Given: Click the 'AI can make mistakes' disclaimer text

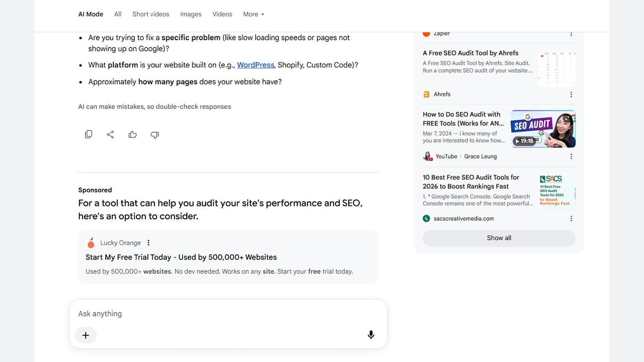Looking at the screenshot, I should [154, 107].
